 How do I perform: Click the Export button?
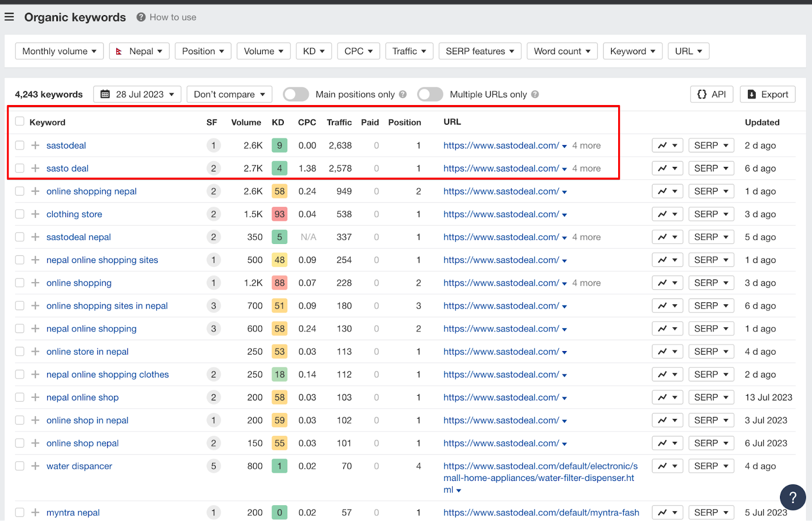tap(767, 94)
